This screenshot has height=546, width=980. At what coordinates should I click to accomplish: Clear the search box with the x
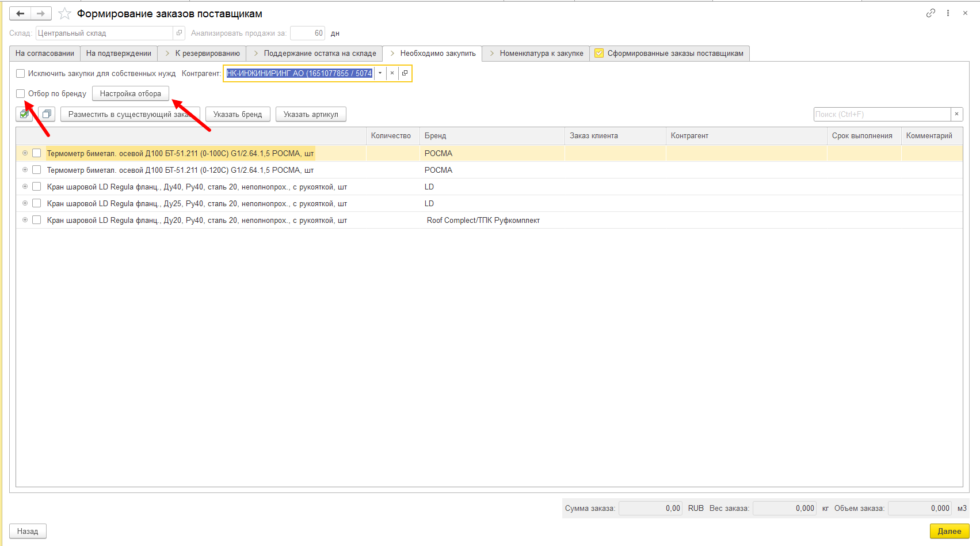coord(957,114)
